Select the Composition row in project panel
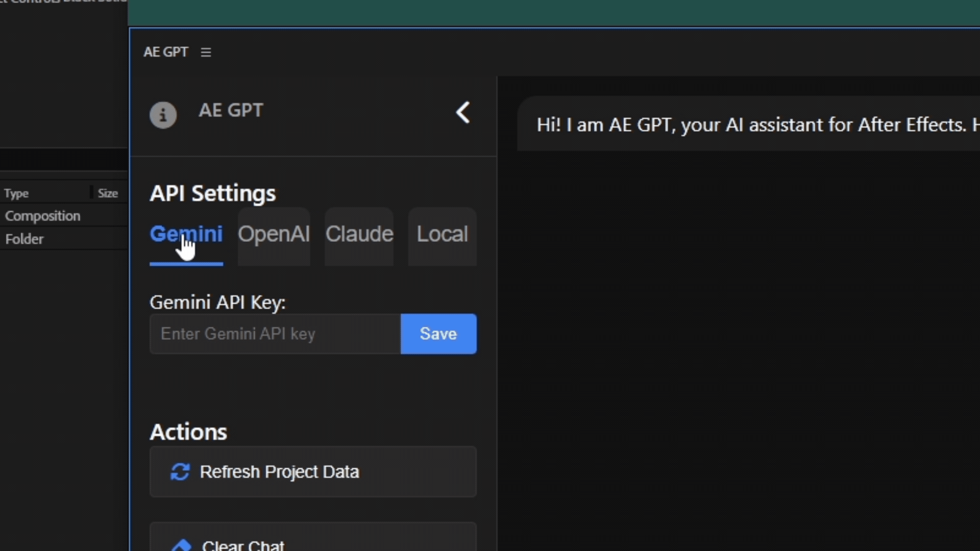Viewport: 980px width, 551px height. point(64,216)
